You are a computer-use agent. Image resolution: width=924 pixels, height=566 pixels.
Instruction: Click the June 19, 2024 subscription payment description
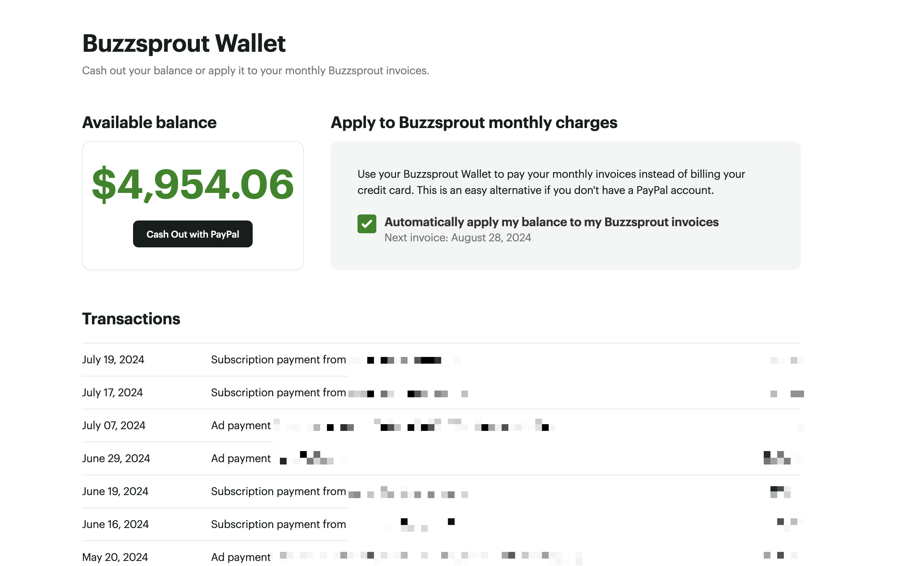[278, 491]
